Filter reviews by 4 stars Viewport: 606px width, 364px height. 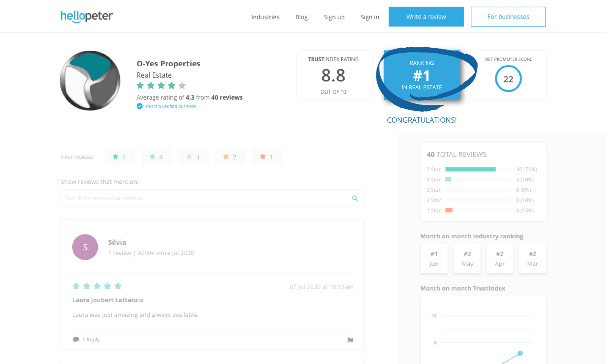[156, 157]
